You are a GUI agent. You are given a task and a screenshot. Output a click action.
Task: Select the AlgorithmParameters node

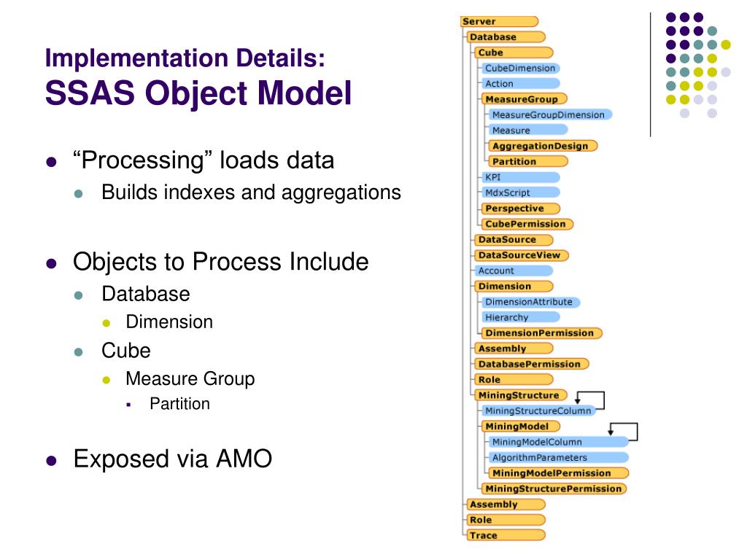pos(559,458)
